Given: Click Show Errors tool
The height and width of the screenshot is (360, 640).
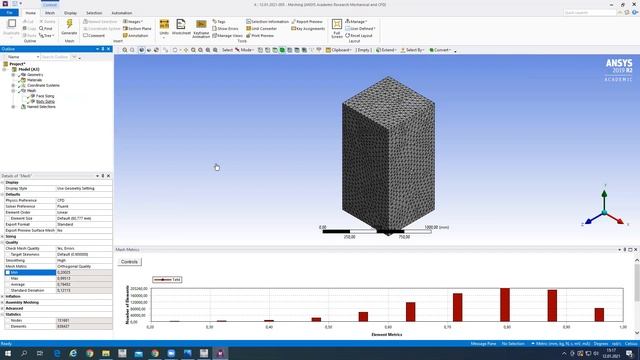Looking at the screenshot, I should click(225, 29).
